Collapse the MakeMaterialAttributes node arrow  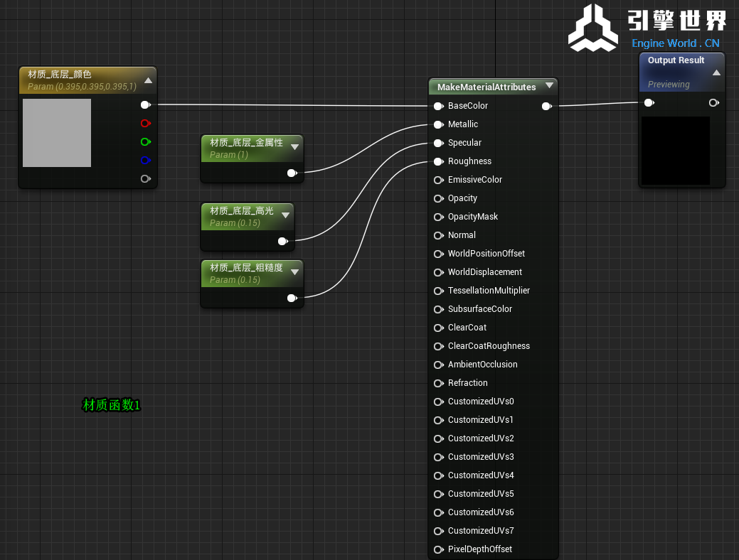(549, 86)
